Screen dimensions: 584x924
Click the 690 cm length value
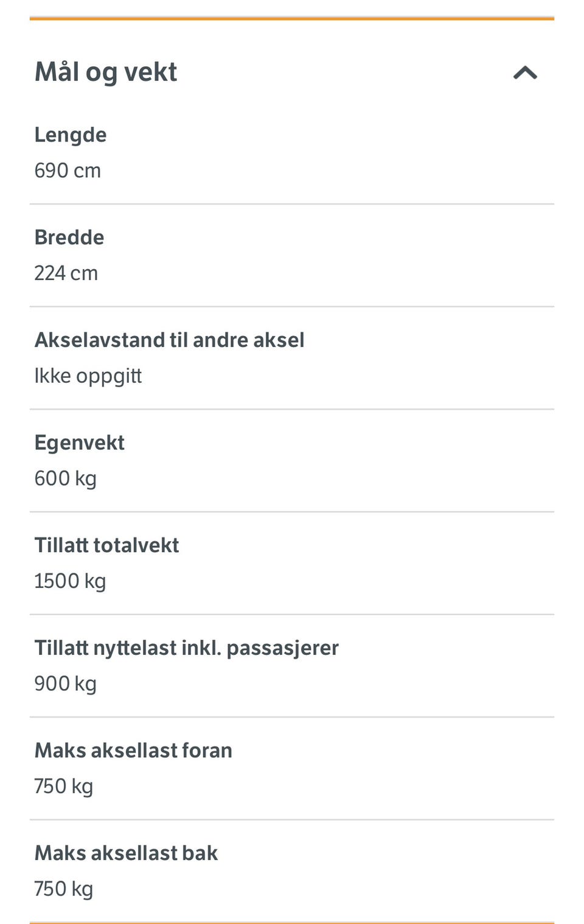[68, 170]
